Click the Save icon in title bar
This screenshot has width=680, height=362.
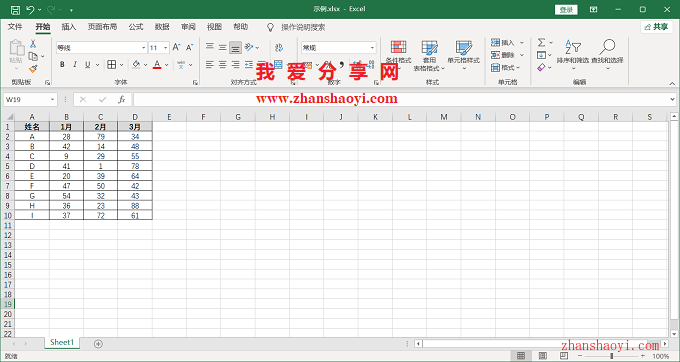click(x=15, y=10)
